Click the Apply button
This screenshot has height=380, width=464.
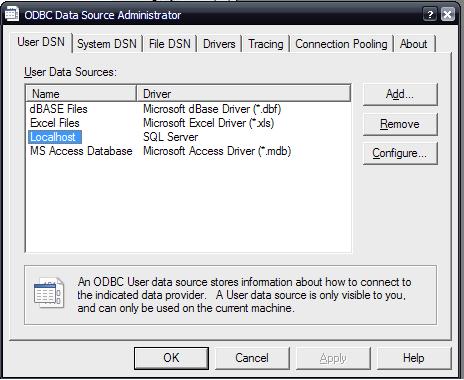coord(333,358)
